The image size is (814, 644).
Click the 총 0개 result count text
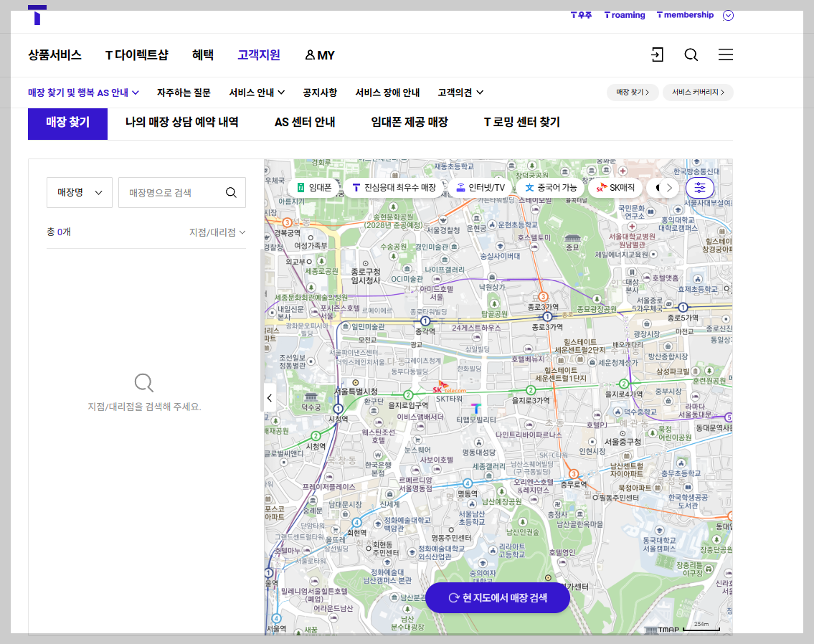pyautogui.click(x=59, y=232)
